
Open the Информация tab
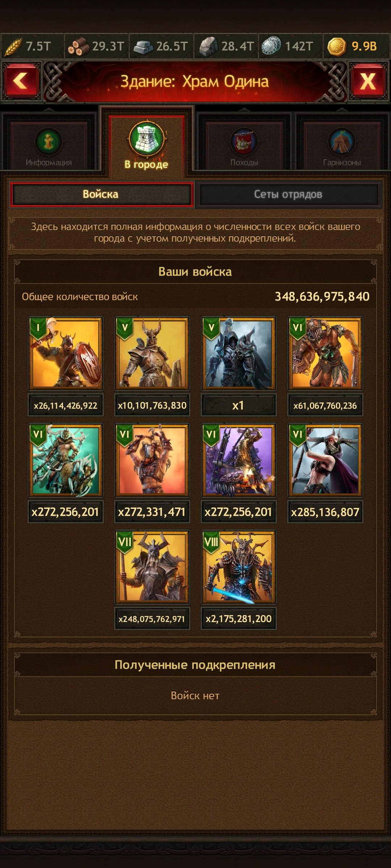point(49,145)
